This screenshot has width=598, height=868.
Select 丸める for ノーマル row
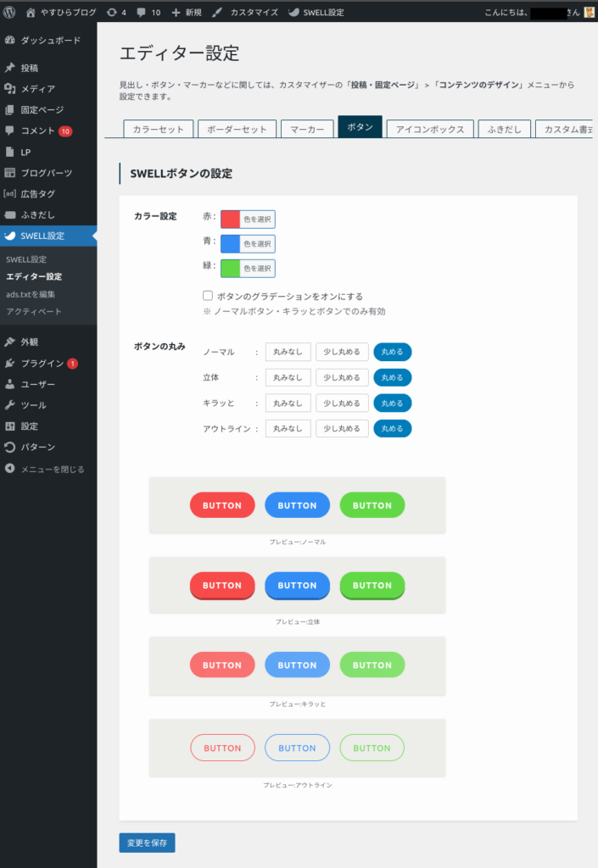click(x=393, y=352)
